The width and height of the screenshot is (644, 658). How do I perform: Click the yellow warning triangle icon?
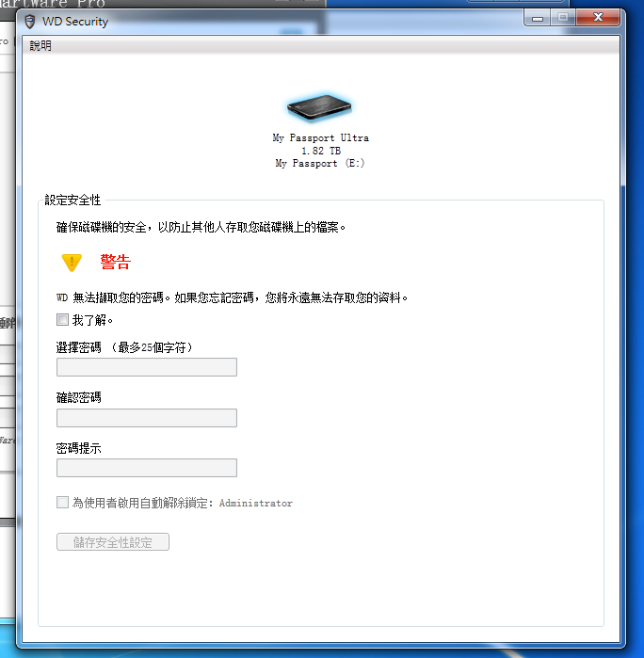coord(72,263)
